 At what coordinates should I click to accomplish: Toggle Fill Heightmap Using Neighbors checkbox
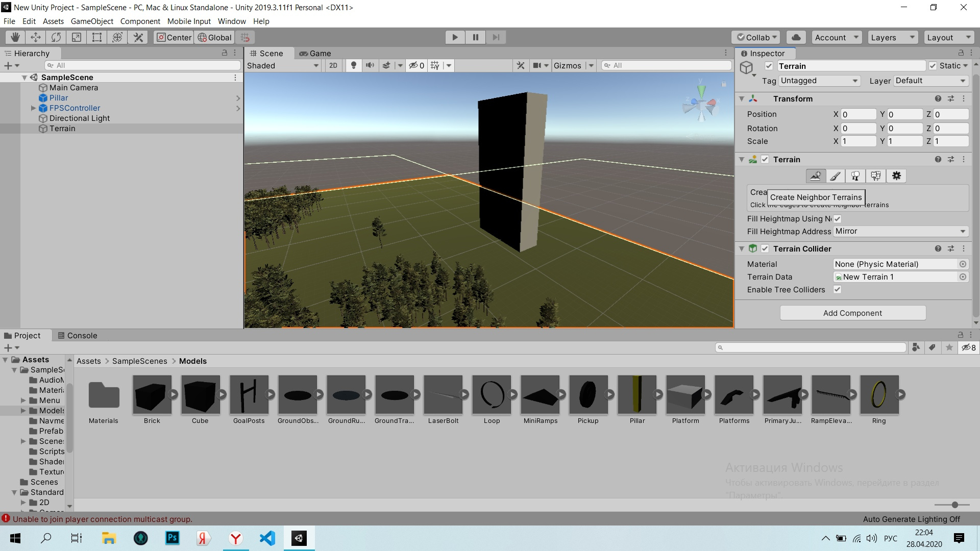pyautogui.click(x=838, y=219)
